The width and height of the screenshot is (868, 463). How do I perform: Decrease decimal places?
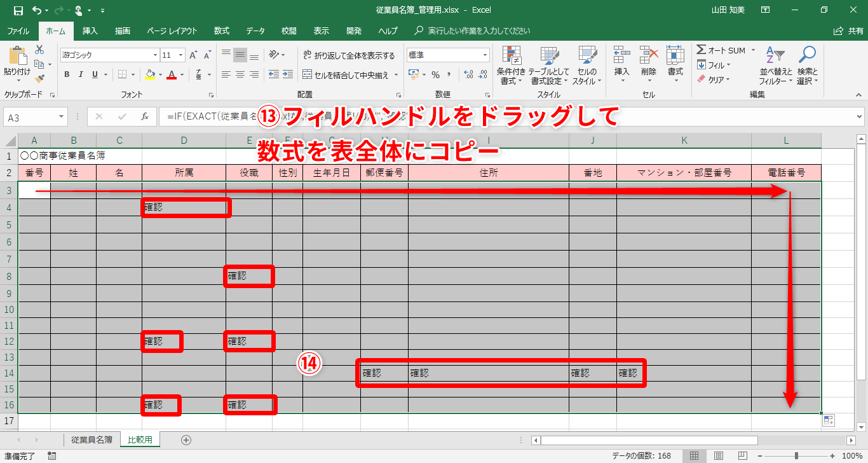point(484,74)
